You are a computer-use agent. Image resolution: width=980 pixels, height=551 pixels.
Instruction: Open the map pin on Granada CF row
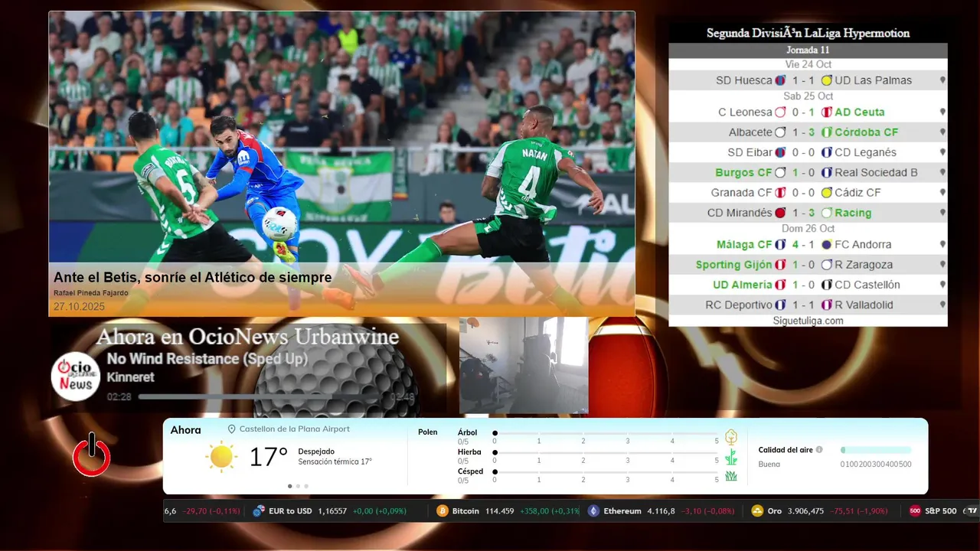[942, 193]
